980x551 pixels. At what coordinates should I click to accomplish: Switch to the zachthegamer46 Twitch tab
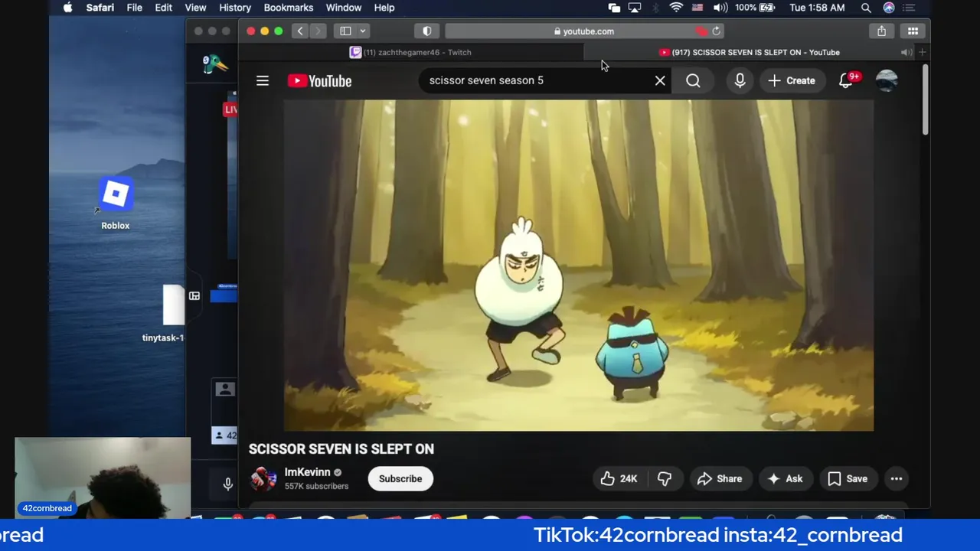411,52
